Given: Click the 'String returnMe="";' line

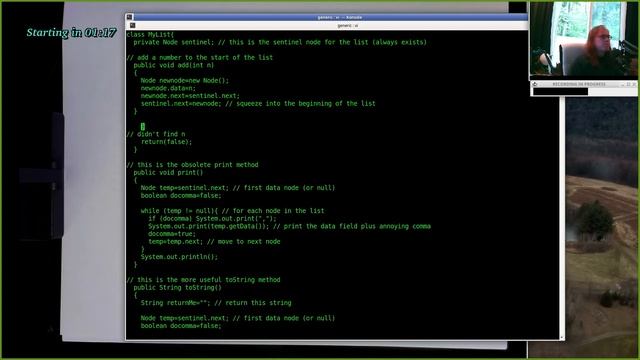Looking at the screenshot, I should [x=216, y=303].
